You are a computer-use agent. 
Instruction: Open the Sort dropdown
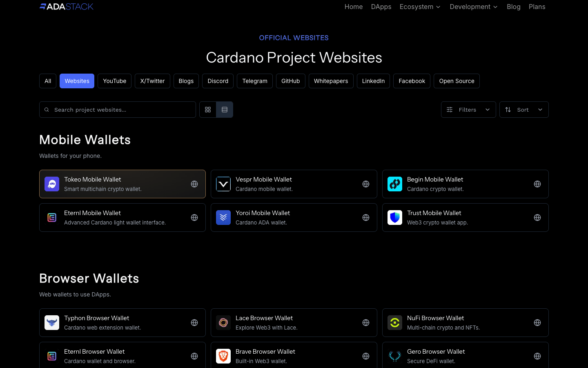(x=524, y=110)
